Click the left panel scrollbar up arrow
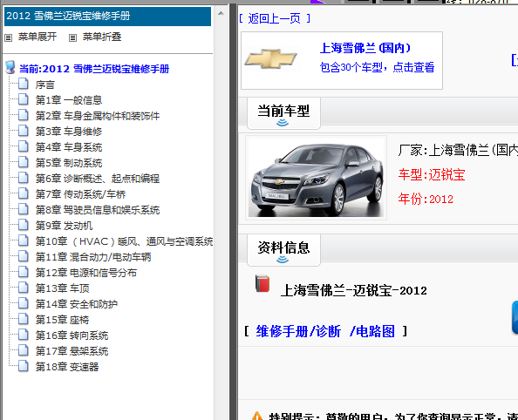Image resolution: width=518 pixels, height=420 pixels. click(x=221, y=14)
